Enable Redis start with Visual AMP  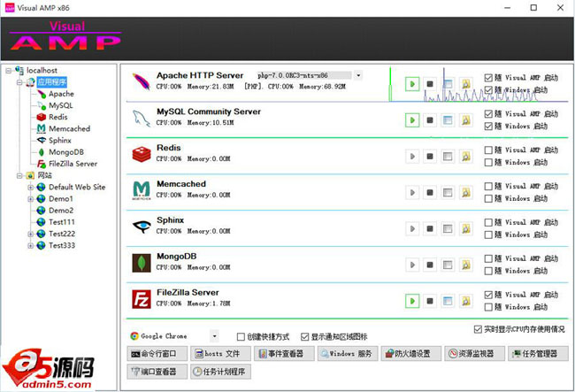488,150
